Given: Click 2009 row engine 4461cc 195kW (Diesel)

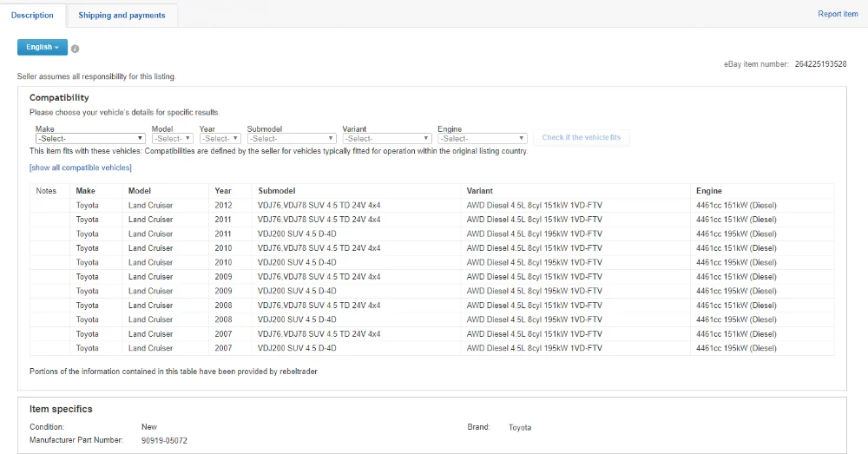Looking at the screenshot, I should click(736, 291).
